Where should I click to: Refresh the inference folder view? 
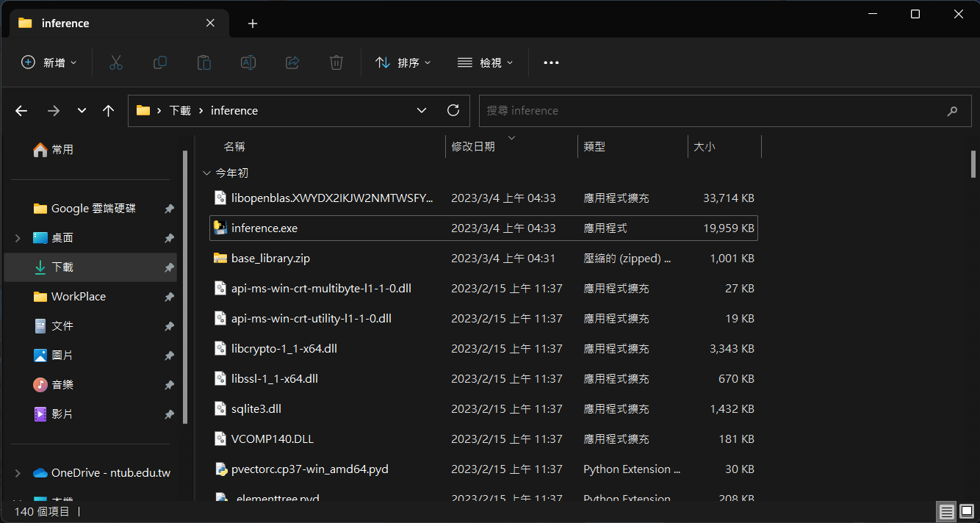coord(453,110)
